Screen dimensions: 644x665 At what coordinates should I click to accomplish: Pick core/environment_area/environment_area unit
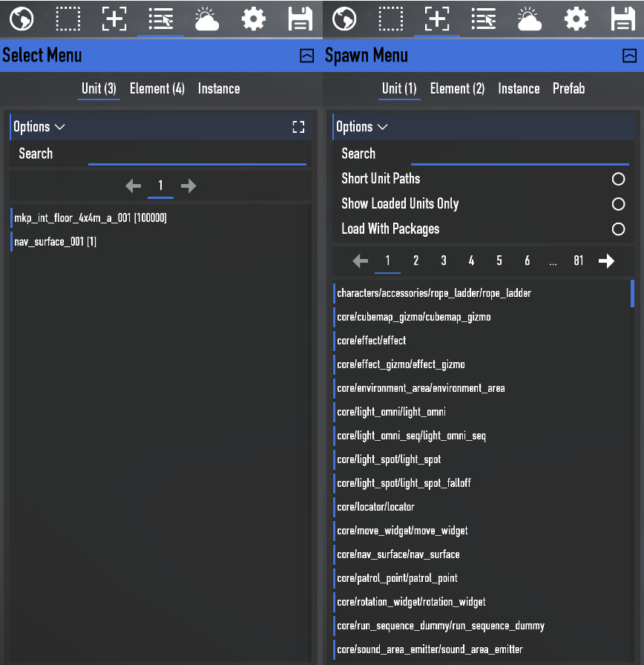[482, 388]
